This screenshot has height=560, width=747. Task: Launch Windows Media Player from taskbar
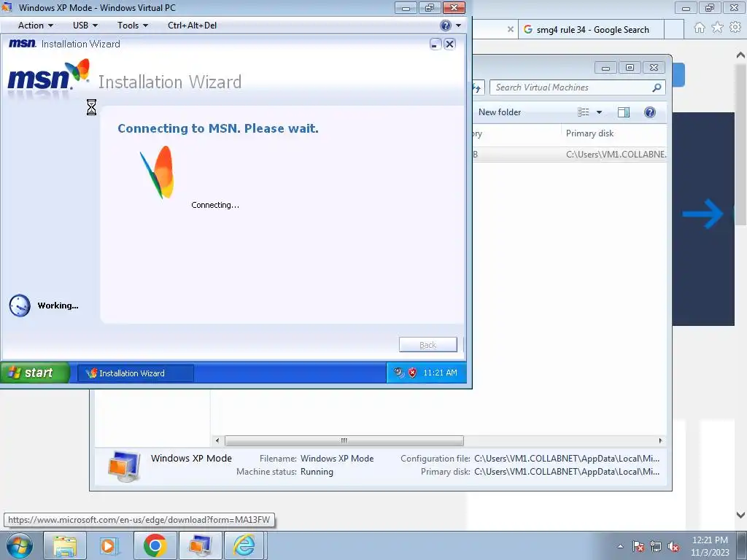[108, 545]
